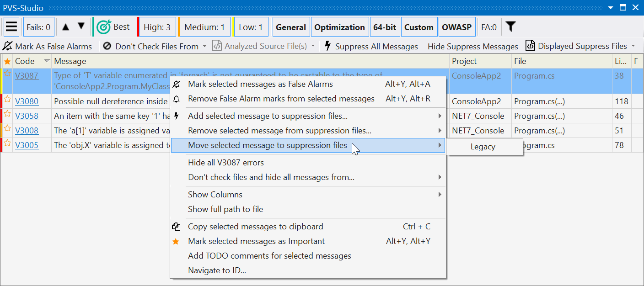Click Suppress All Messages lightning icon

tap(327, 46)
